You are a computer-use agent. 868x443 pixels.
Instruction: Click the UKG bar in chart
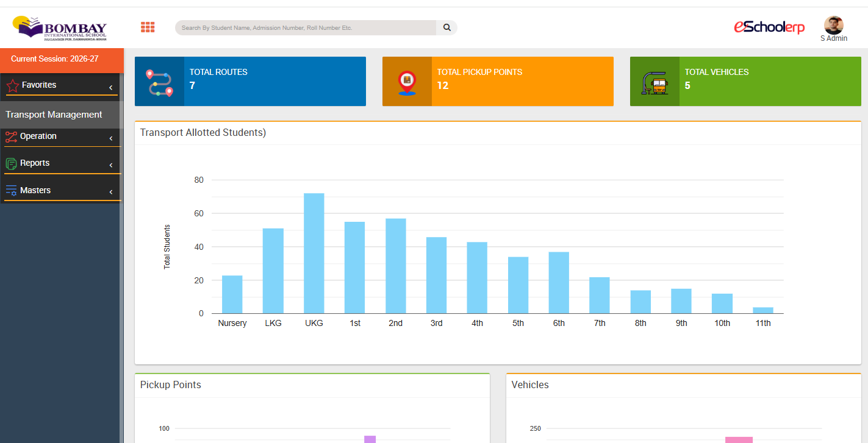314,253
